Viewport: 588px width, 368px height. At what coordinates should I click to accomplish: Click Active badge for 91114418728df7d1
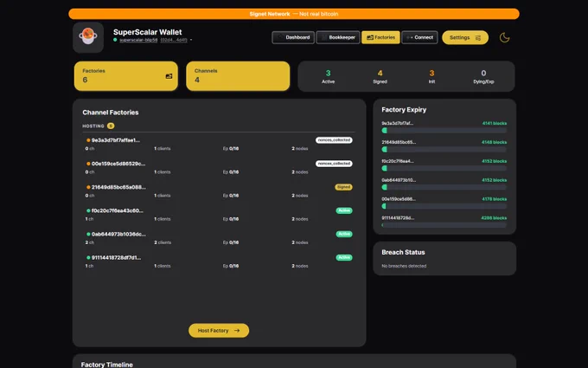(344, 257)
